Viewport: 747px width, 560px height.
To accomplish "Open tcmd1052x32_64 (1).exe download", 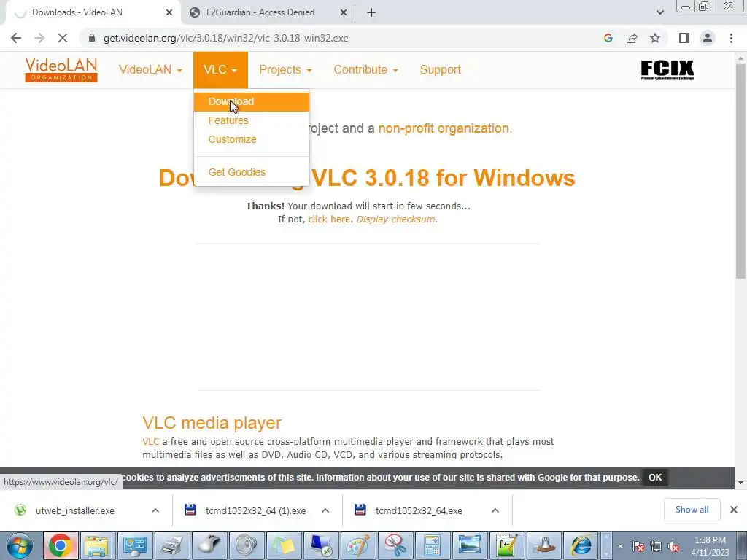I will click(x=256, y=511).
